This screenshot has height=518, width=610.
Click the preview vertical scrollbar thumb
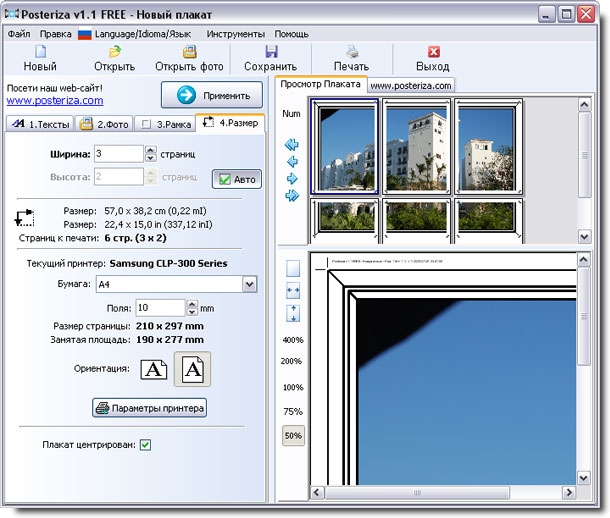(583, 316)
